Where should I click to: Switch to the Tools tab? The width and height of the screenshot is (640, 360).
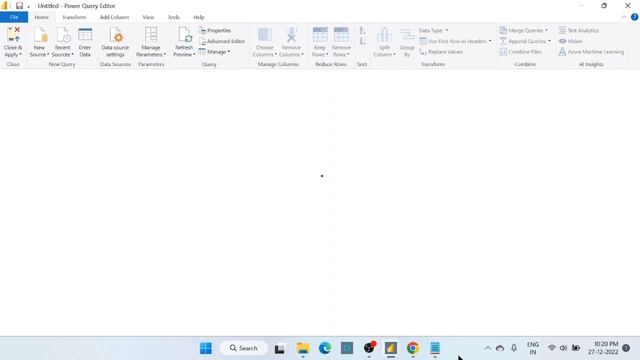click(x=174, y=17)
